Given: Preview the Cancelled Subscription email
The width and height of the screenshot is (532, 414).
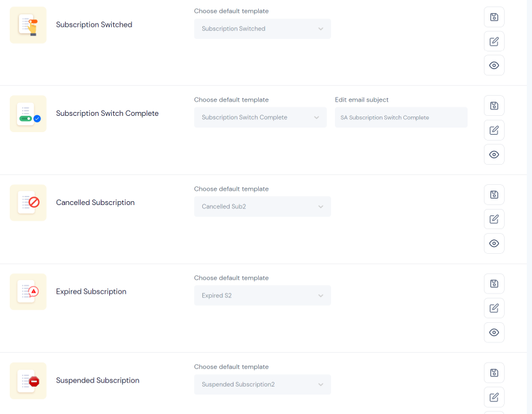Looking at the screenshot, I should tap(494, 243).
